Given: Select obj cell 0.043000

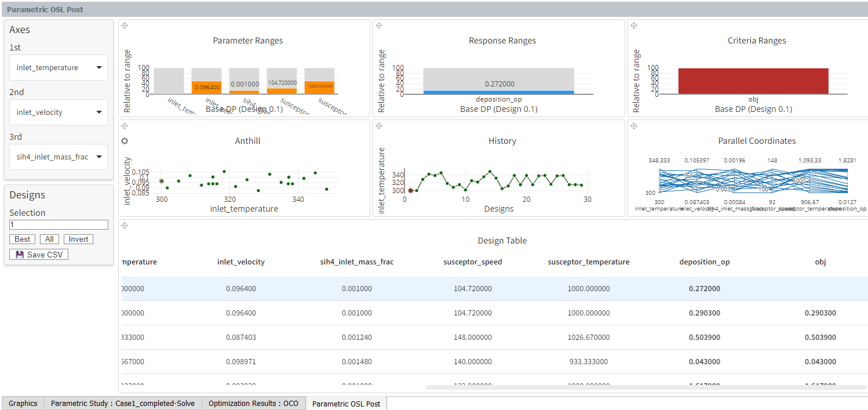Looking at the screenshot, I should point(820,362).
